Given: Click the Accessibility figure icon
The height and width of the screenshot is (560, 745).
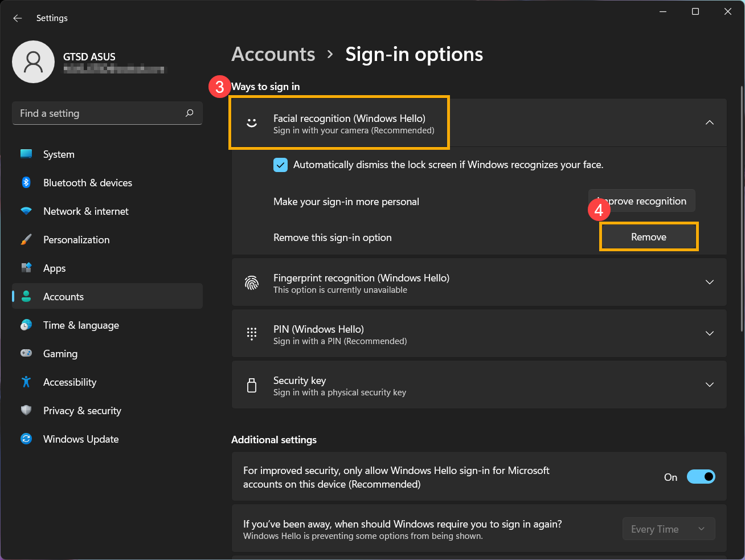Looking at the screenshot, I should [26, 382].
